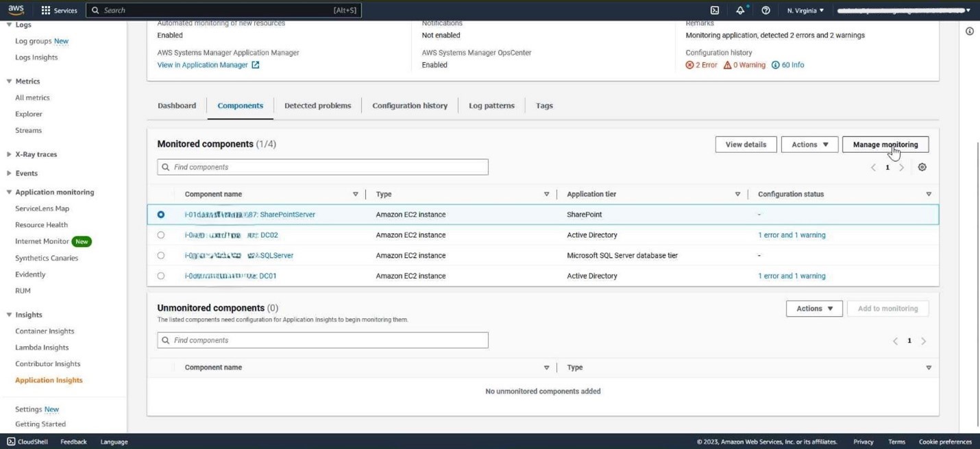This screenshot has height=449, width=980.
Task: Collapse the Metrics sidebar section
Action: 9,82
